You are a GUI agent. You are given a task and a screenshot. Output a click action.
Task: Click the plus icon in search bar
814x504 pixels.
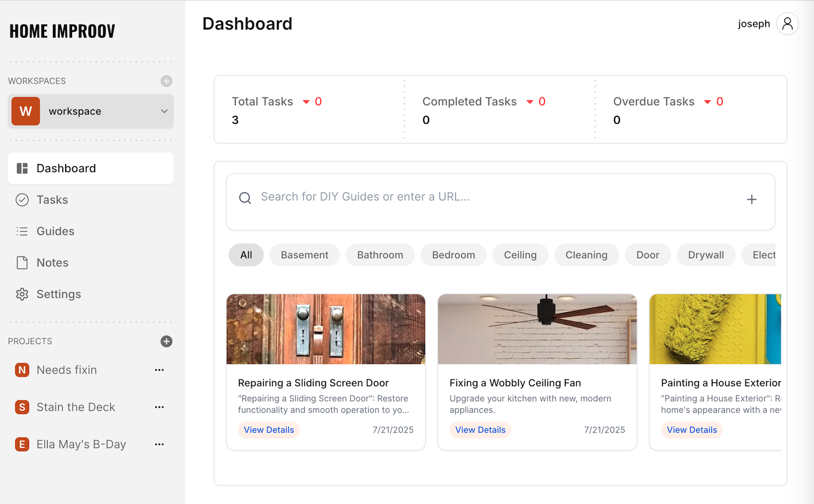click(751, 200)
